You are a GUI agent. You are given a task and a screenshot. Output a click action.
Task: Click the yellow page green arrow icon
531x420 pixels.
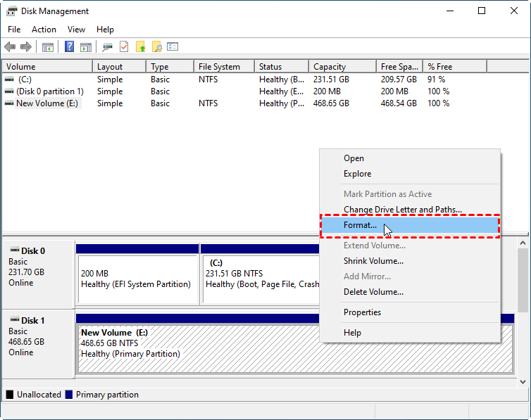[141, 47]
